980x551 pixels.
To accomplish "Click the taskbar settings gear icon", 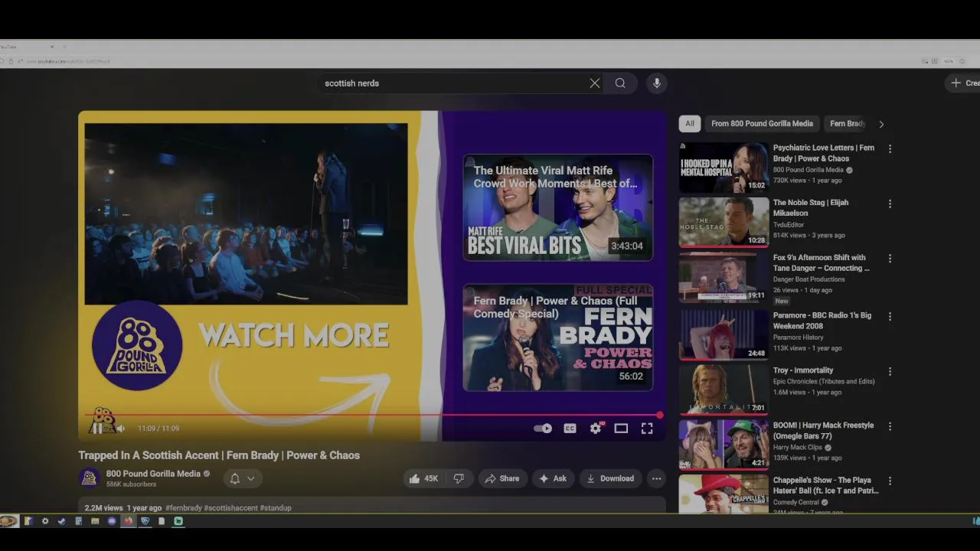I will click(x=45, y=521).
